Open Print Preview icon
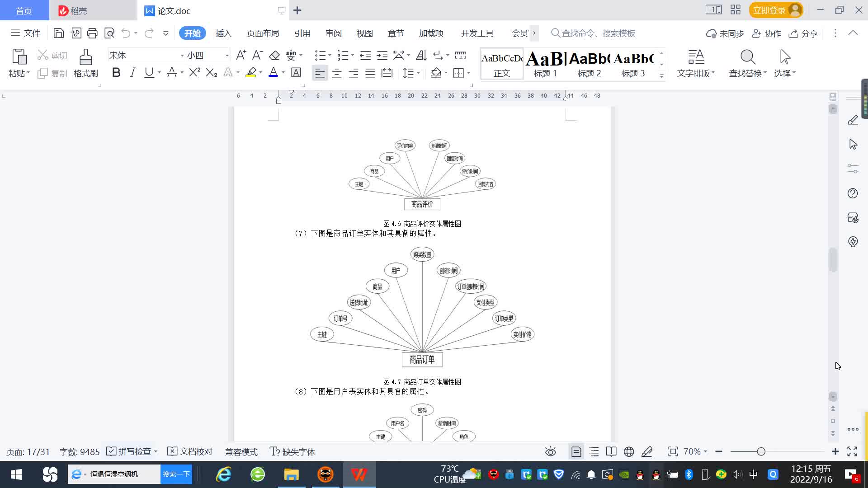This screenshot has height=488, width=868. coord(109,33)
